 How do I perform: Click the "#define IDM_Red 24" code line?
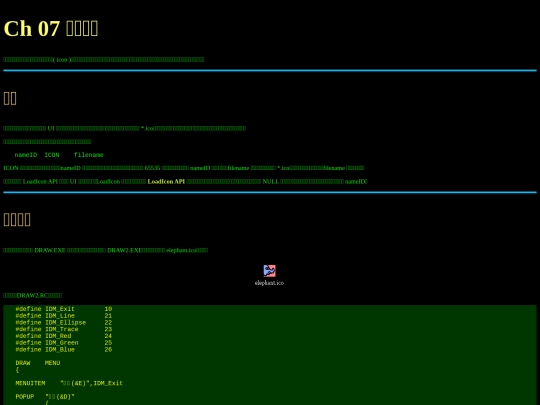[64, 336]
